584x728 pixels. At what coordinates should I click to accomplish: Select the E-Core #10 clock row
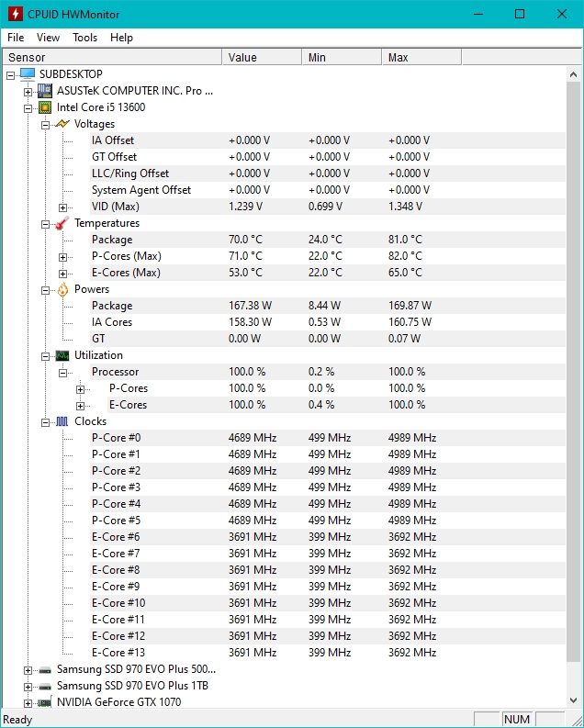(328, 603)
